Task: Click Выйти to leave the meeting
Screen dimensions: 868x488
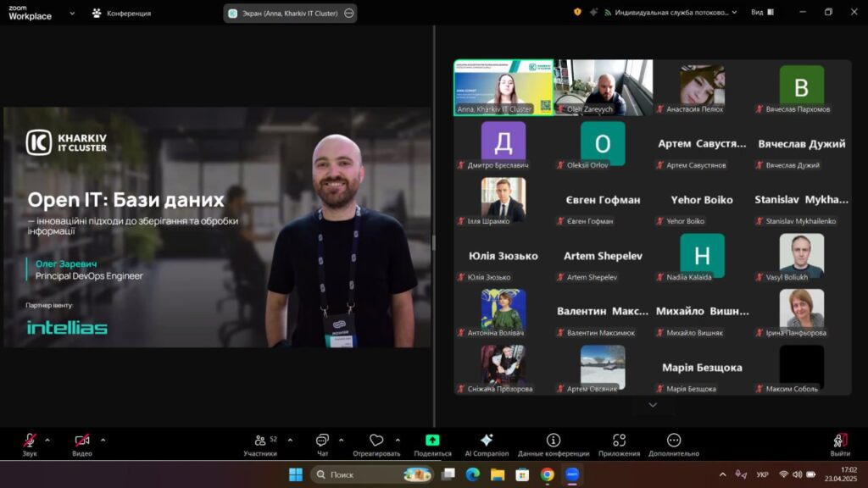Action: pyautogui.click(x=840, y=444)
